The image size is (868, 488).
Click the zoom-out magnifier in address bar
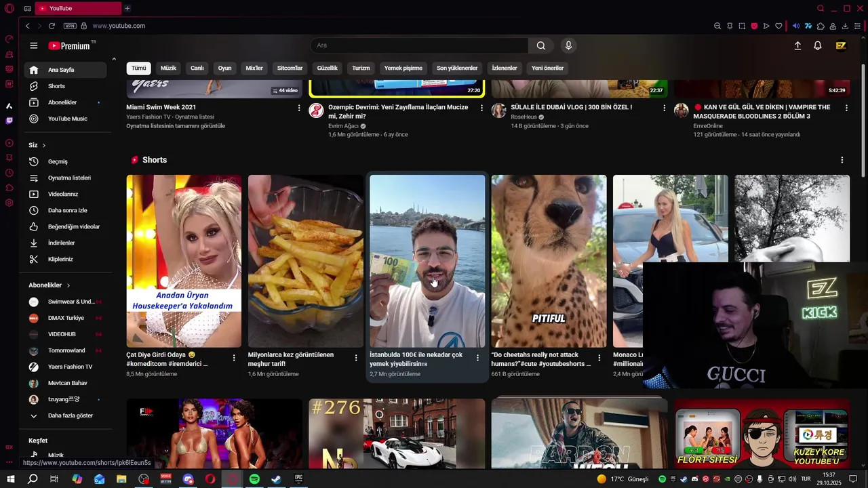tap(717, 26)
